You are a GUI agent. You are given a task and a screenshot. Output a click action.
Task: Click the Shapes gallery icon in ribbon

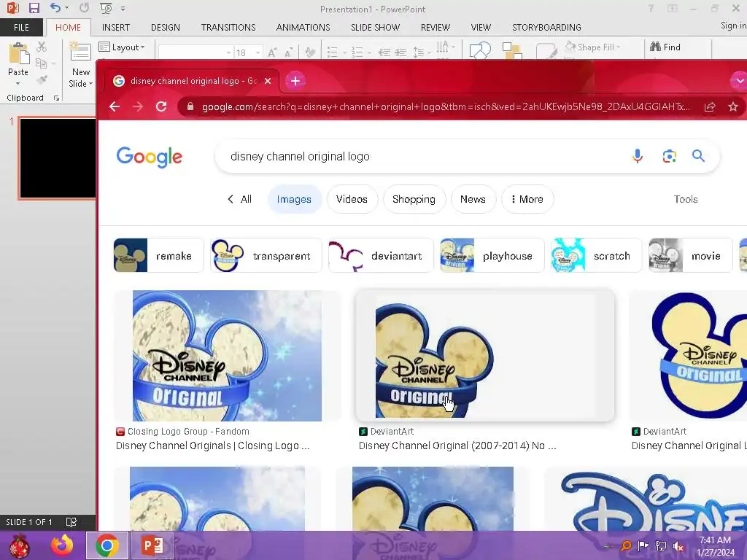tap(480, 50)
